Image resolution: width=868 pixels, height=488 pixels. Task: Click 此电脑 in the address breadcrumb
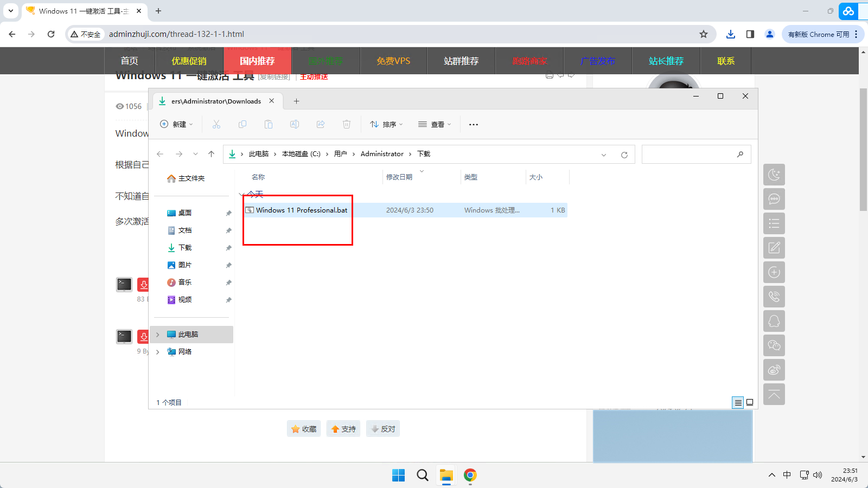(x=259, y=154)
